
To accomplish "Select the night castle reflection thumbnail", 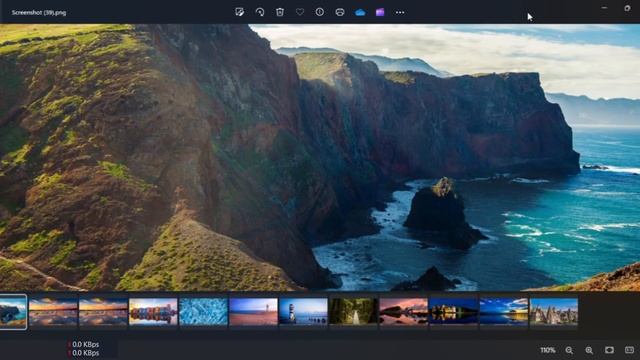I will (453, 312).
